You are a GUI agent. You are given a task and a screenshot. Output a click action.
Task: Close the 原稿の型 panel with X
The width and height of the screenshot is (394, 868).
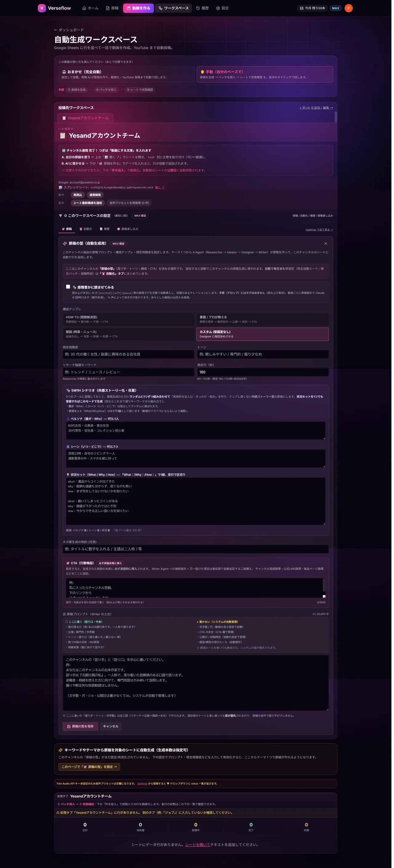coord(326,244)
